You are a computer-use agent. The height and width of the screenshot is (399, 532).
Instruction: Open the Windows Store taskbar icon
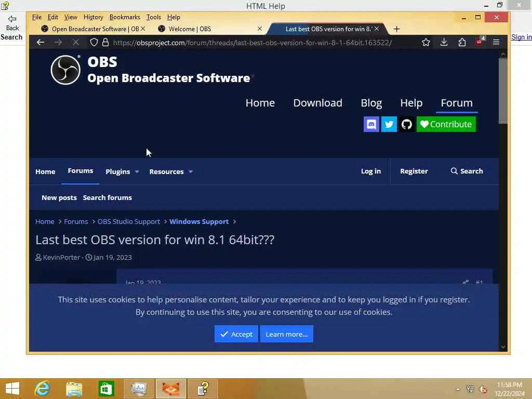(x=106, y=389)
